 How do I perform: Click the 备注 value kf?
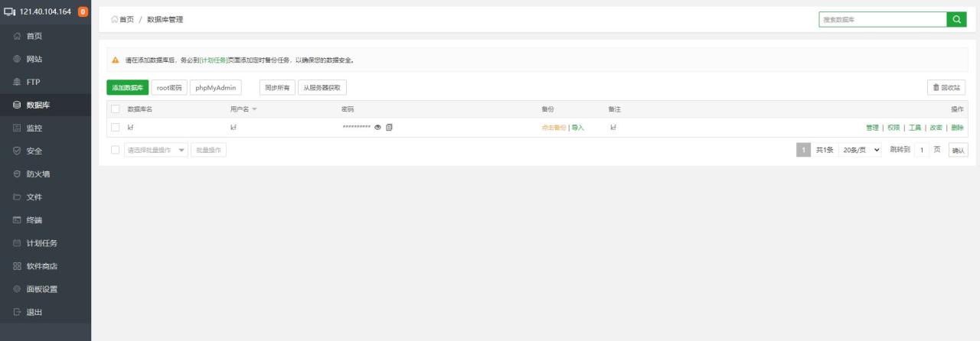tap(613, 128)
